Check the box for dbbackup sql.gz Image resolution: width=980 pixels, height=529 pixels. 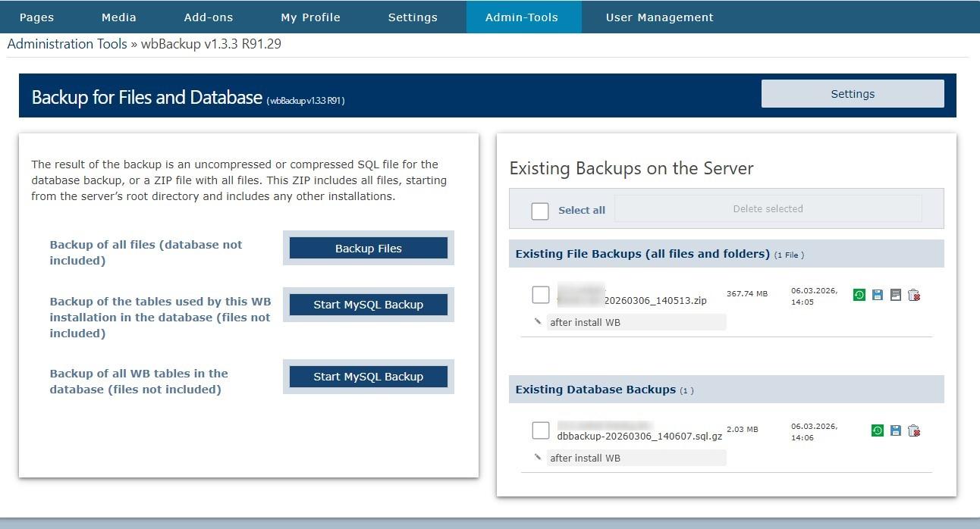[540, 430]
